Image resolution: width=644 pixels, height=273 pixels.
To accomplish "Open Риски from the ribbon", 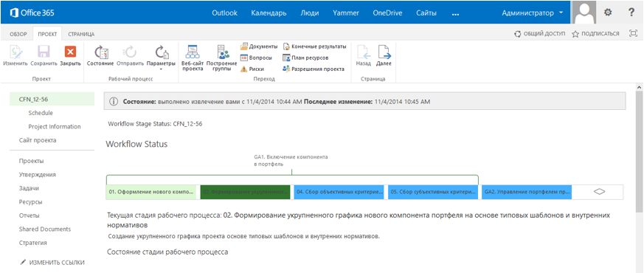I will tap(252, 69).
